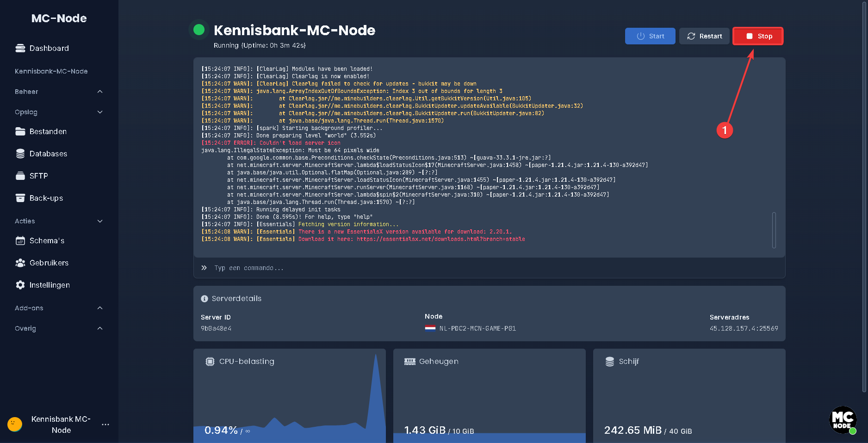
Task: Open Kennisbank MC-Node account profile
Action: tap(61, 425)
